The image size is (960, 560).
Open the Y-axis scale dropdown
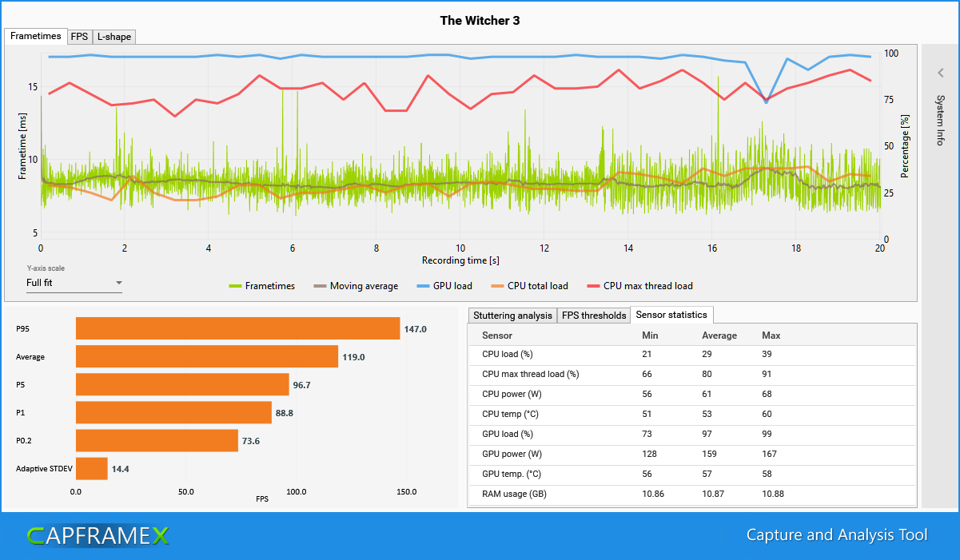pos(118,283)
